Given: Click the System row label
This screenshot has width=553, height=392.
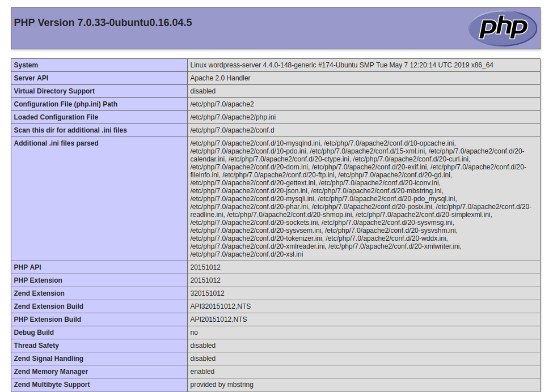Looking at the screenshot, I should pyautogui.click(x=25, y=65).
